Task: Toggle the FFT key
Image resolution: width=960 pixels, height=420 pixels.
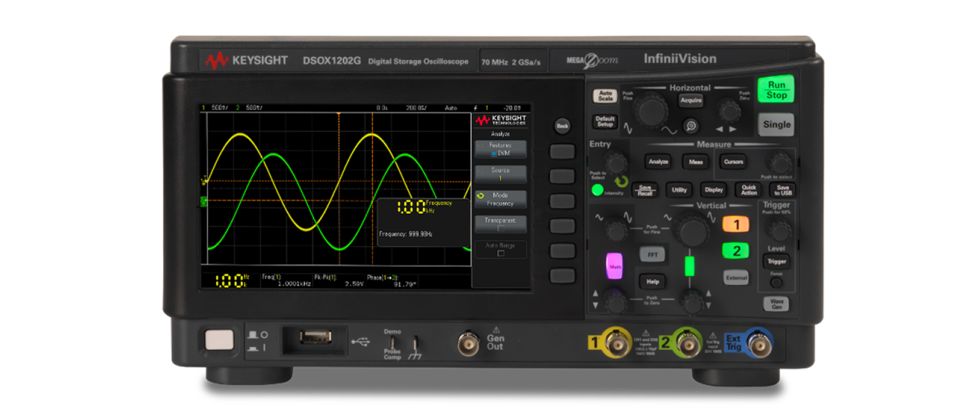Action: click(x=652, y=253)
